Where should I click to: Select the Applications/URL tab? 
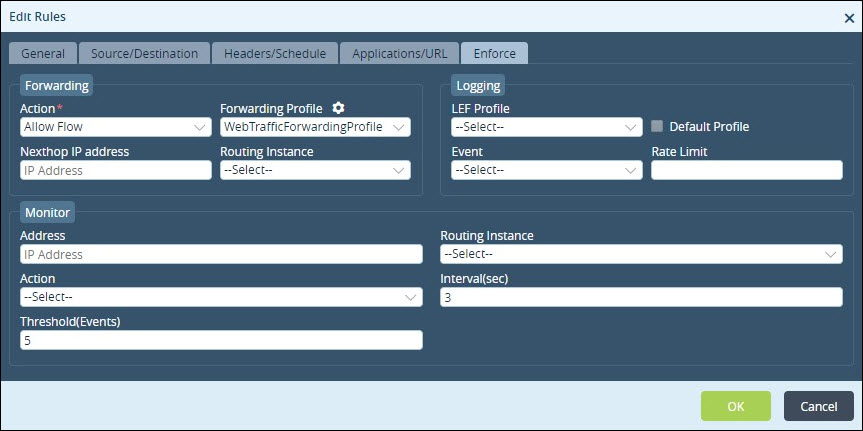pyautogui.click(x=399, y=53)
